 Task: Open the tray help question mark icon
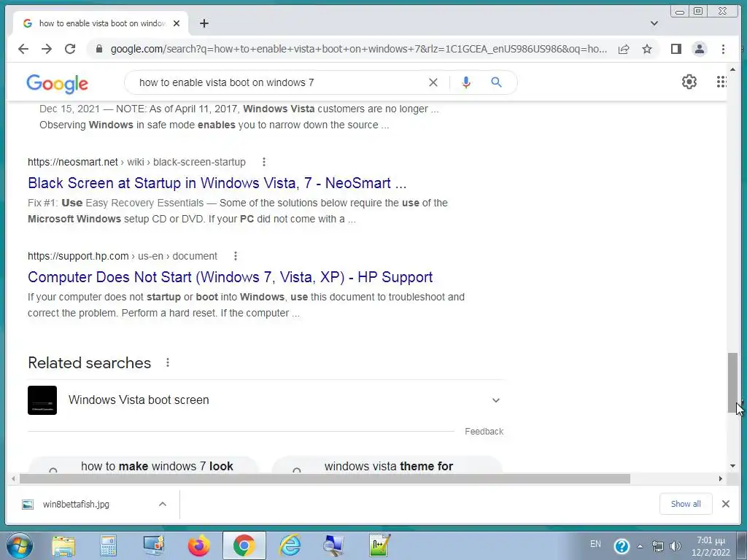[622, 545]
